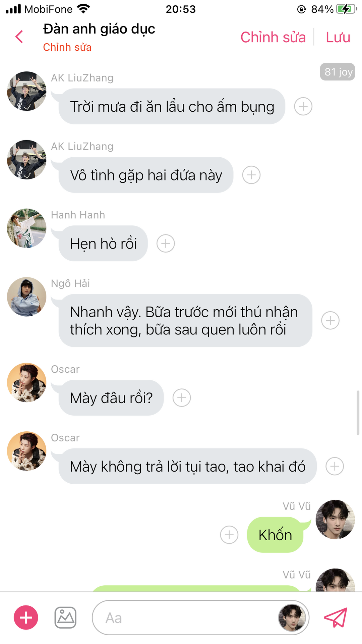Screen dimensions: 362x644
Task: Tap Hanh Hanh's profile picture
Action: point(27,228)
